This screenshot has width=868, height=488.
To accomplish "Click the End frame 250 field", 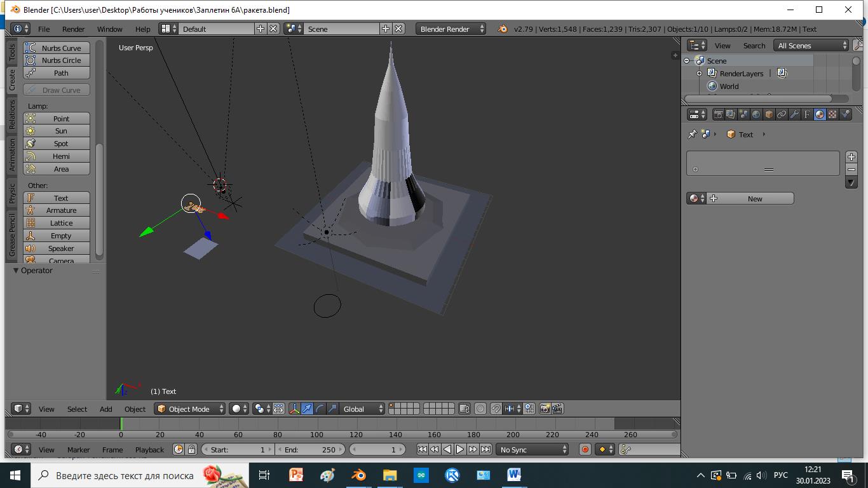I will click(x=310, y=449).
